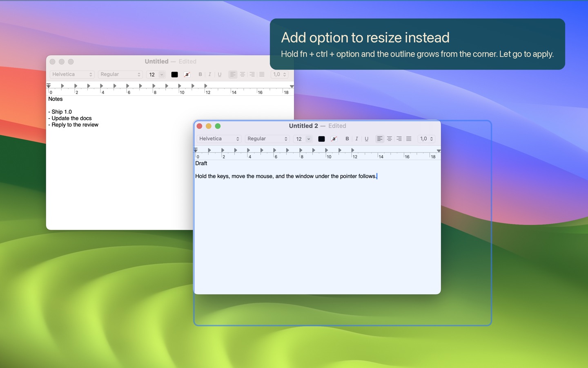The image size is (588, 368).
Task: Toggle underline in Untitled 2 window
Action: 366,139
